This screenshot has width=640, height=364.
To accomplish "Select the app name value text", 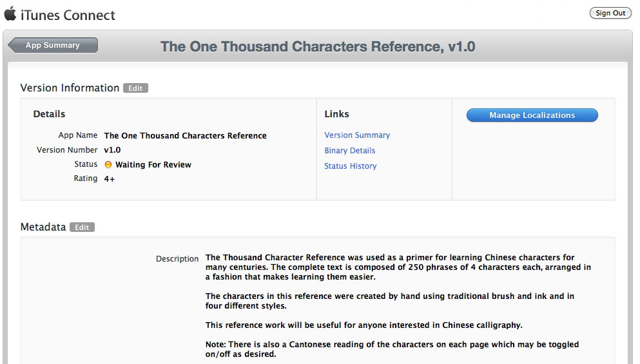I will click(x=186, y=135).
